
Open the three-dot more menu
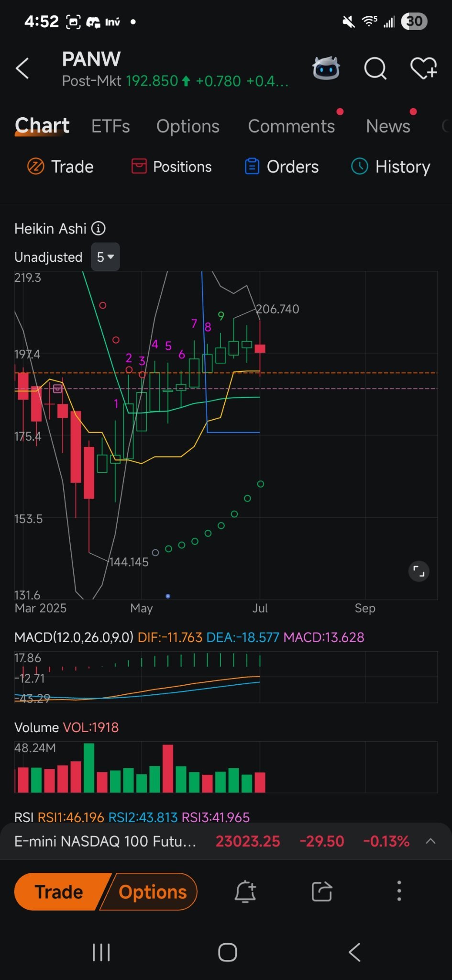coord(399,891)
